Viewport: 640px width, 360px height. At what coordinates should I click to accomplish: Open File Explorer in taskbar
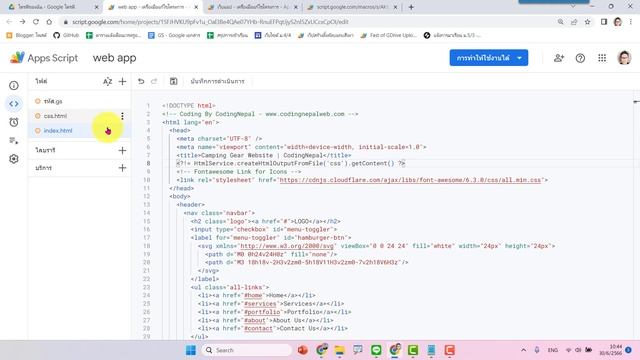point(339,350)
